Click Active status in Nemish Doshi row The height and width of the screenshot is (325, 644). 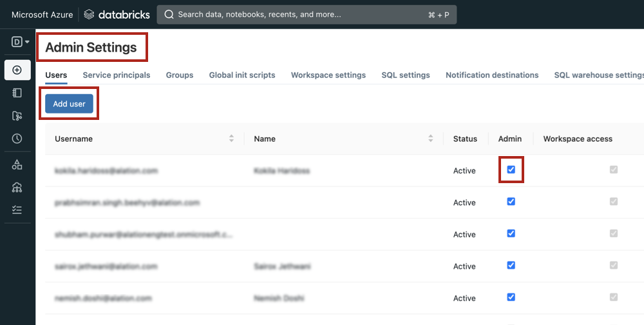pyautogui.click(x=464, y=299)
